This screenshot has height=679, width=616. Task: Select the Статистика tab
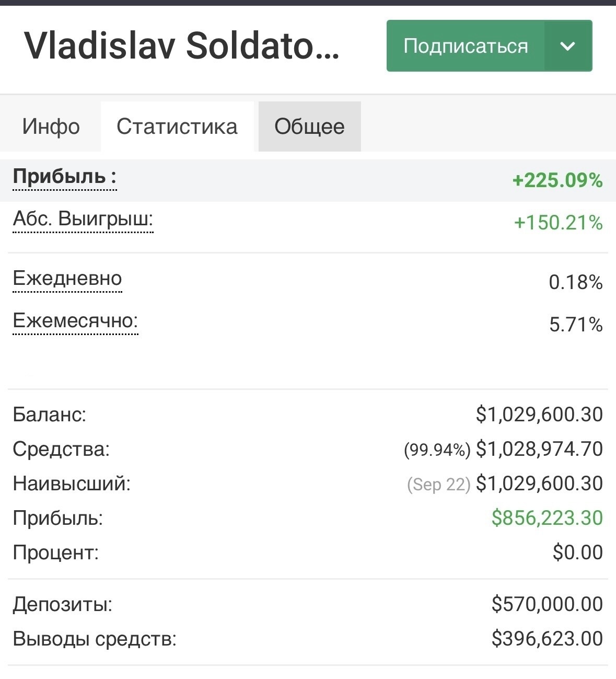pos(177,126)
